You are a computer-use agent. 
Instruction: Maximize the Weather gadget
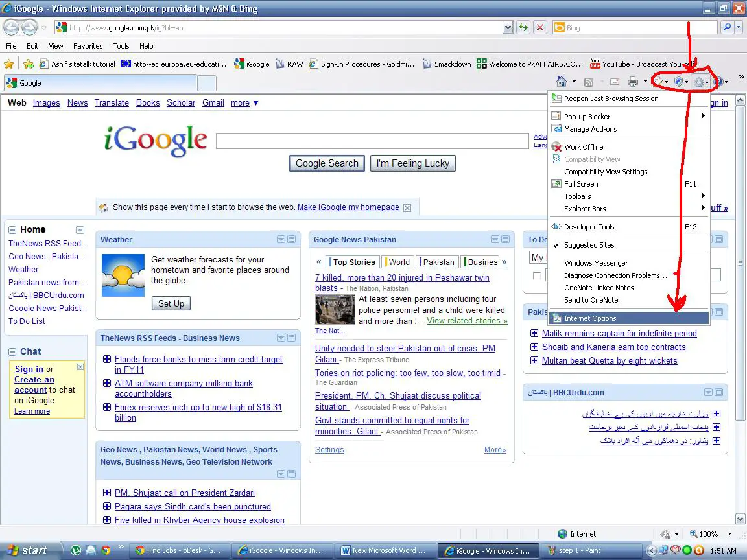pyautogui.click(x=292, y=239)
